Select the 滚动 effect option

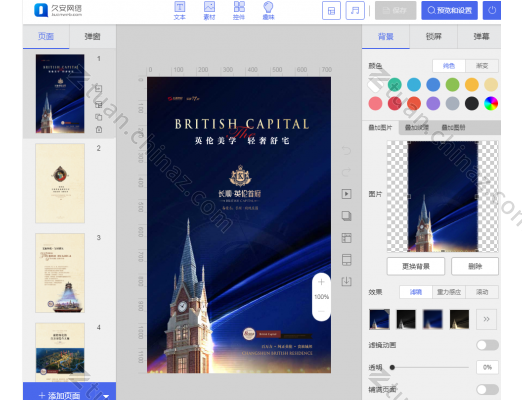coord(482,292)
